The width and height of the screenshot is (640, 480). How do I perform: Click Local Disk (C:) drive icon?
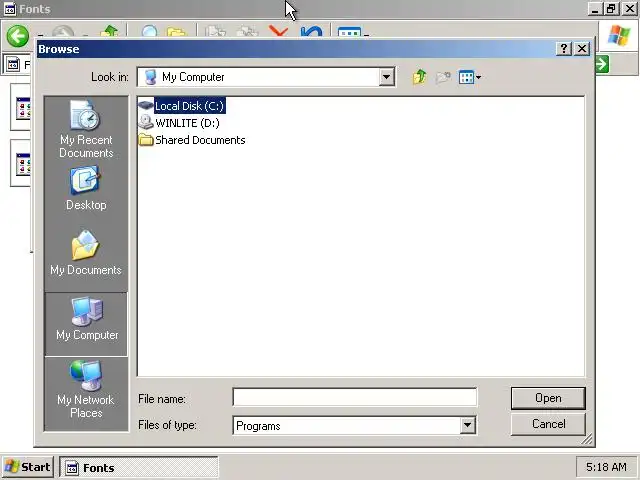pos(146,106)
